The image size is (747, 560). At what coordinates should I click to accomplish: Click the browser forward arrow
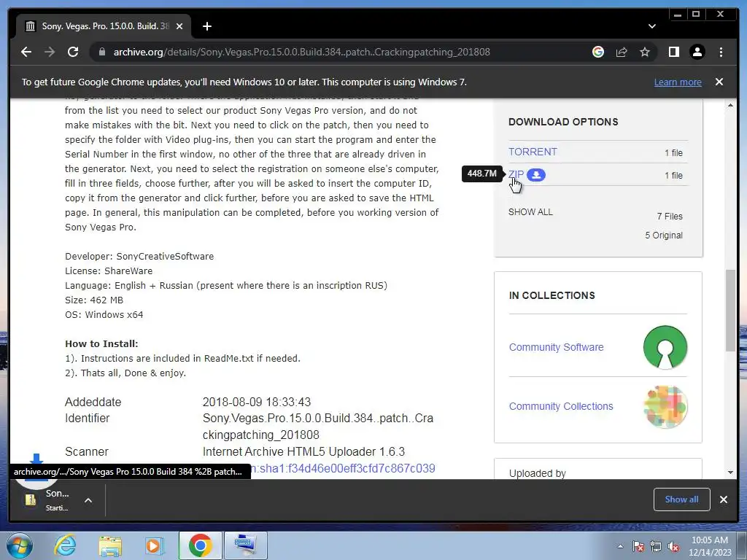(x=50, y=52)
